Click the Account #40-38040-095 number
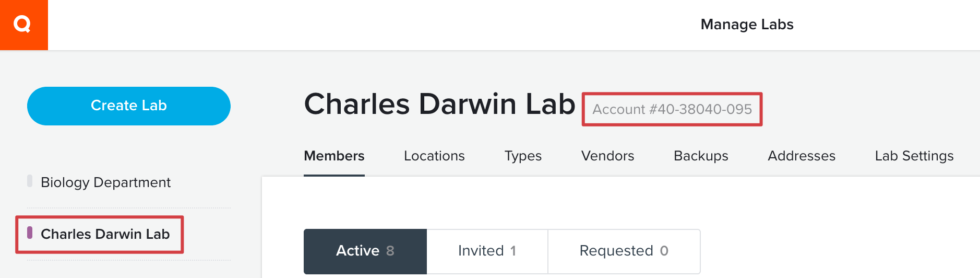Viewport: 980px width, 278px height. (x=672, y=109)
